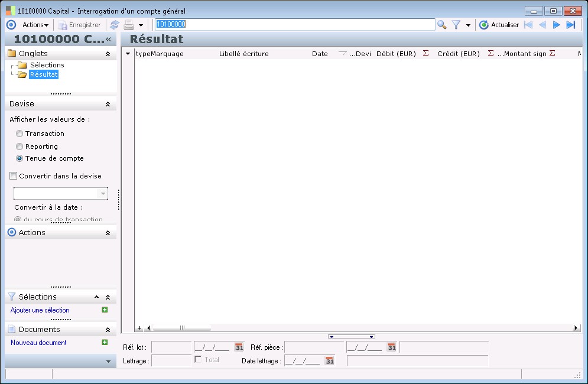The image size is (588, 384).
Task: Sort by the Date column header
Action: 320,54
